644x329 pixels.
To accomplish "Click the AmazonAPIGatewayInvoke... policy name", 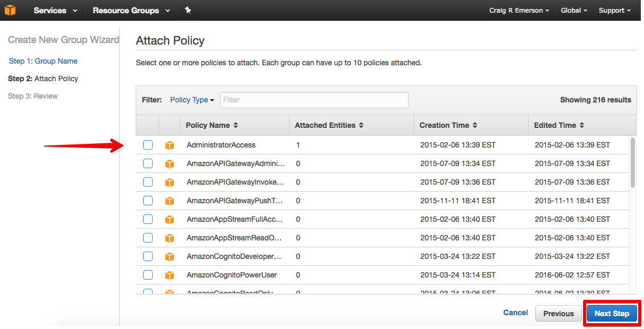I will [235, 182].
